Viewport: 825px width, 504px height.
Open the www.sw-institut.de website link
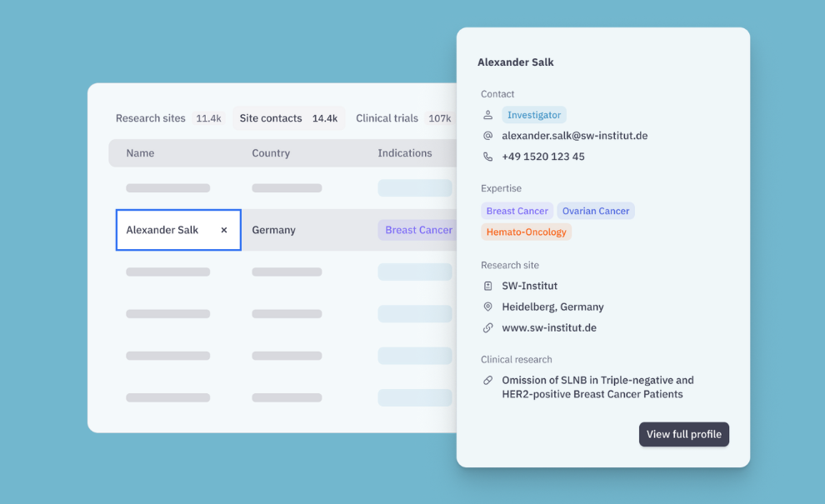tap(548, 328)
